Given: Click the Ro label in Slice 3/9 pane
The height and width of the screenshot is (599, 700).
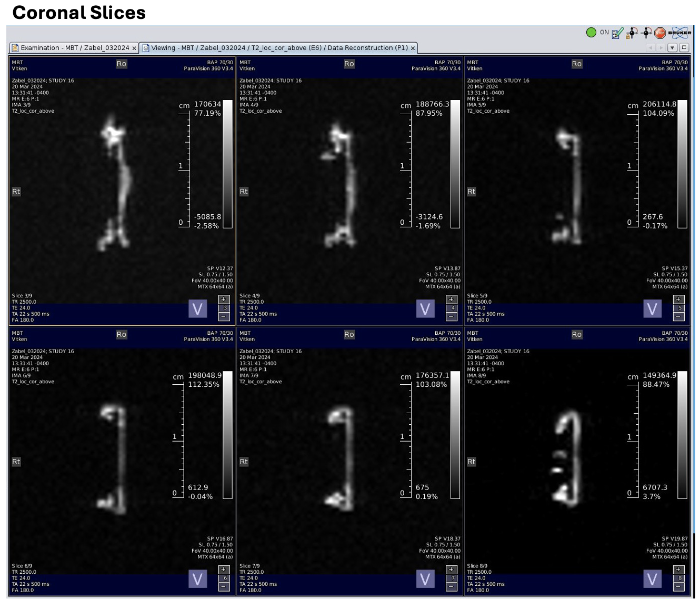Looking at the screenshot, I should click(x=122, y=64).
